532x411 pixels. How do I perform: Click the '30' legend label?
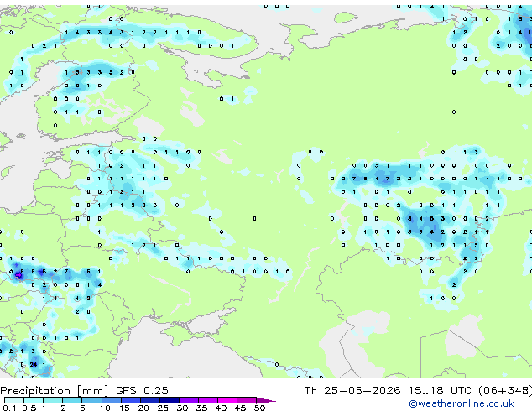click(182, 408)
